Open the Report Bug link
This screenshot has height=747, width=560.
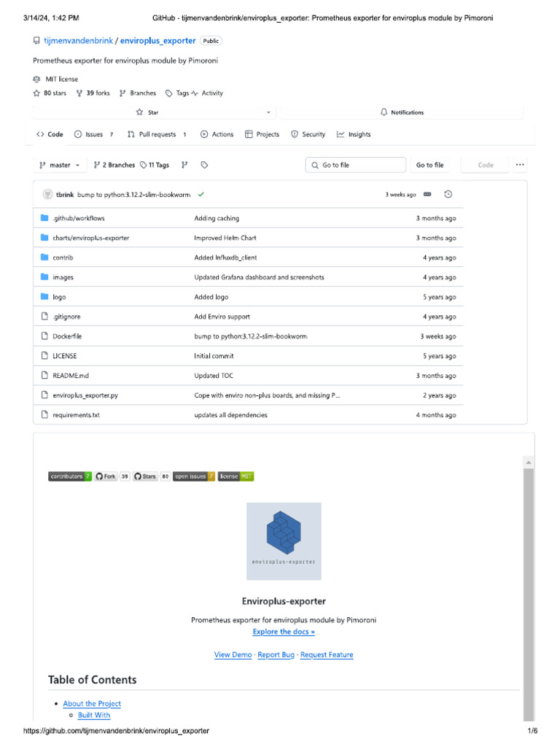click(276, 654)
